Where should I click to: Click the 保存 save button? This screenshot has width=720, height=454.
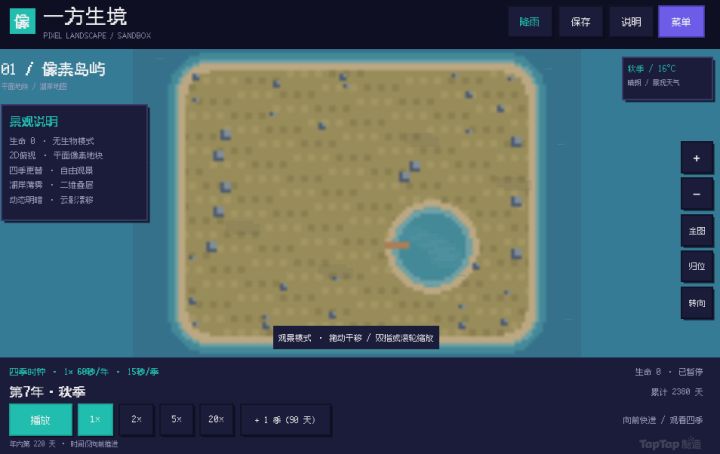point(580,22)
